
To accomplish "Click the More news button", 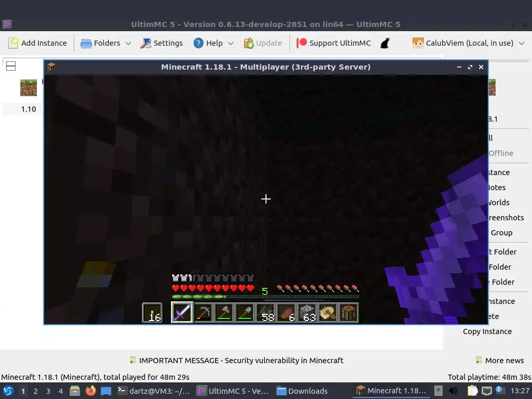I will [500, 361].
